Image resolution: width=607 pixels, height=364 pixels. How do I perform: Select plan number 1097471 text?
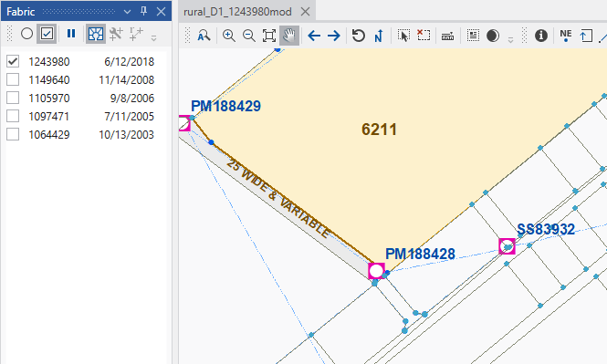tap(48, 116)
